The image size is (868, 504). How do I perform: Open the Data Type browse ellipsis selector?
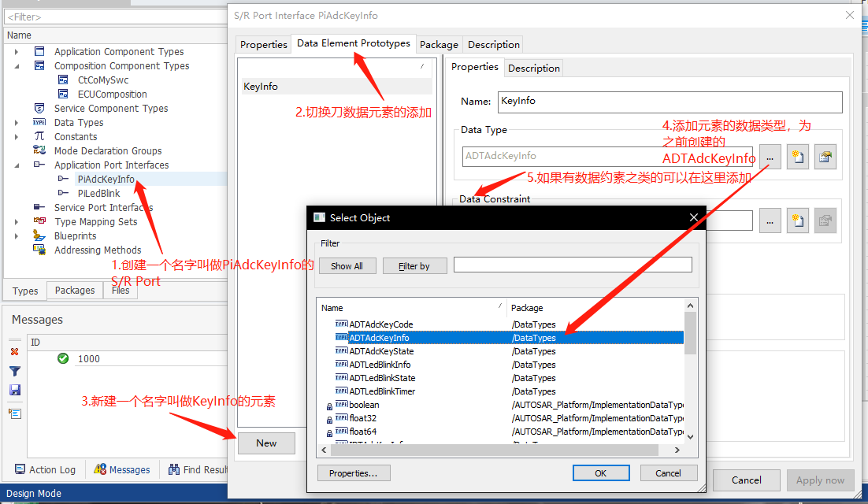tap(770, 157)
